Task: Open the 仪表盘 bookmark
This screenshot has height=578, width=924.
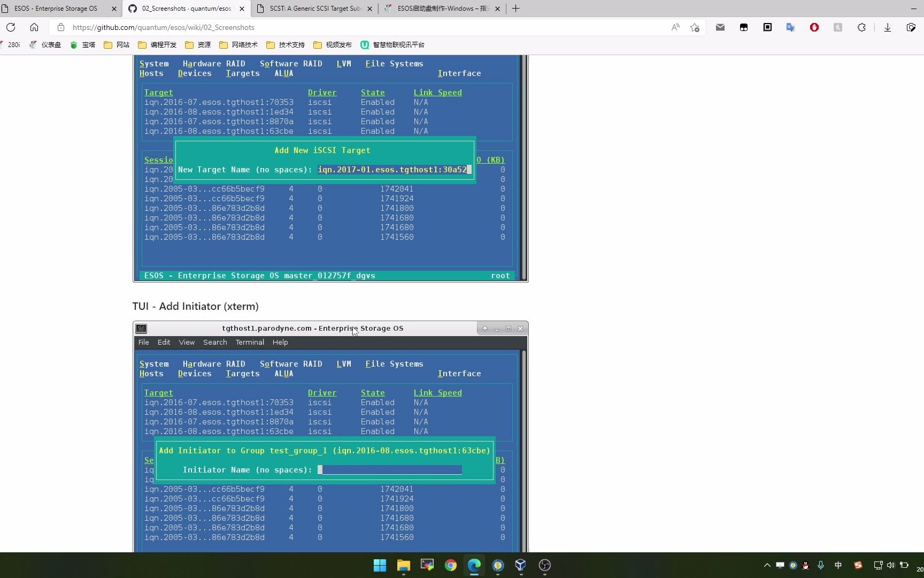Action: 45,45
